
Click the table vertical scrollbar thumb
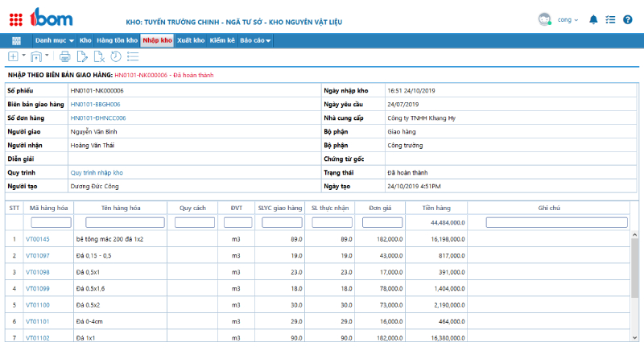[x=634, y=268]
